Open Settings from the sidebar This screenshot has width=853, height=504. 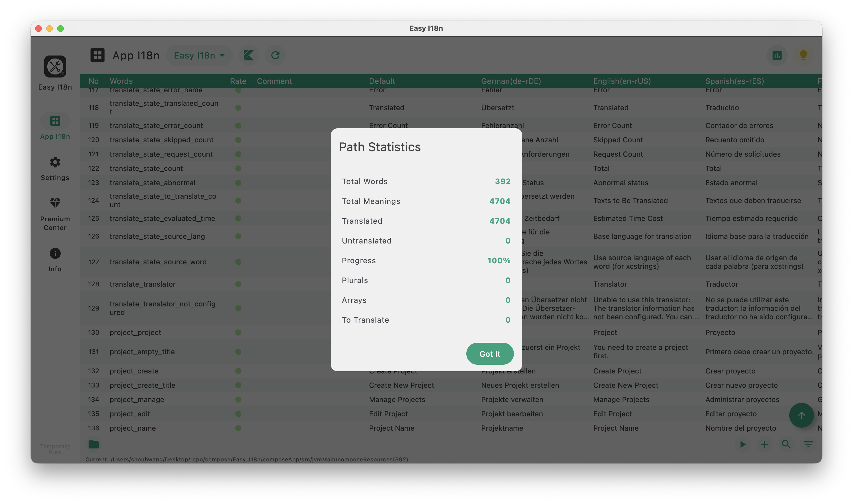(x=55, y=168)
